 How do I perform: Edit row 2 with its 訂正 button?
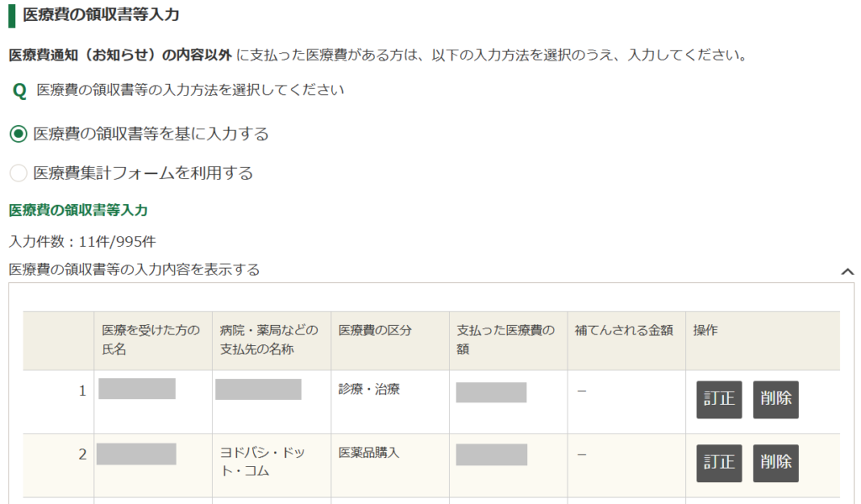[719, 463]
